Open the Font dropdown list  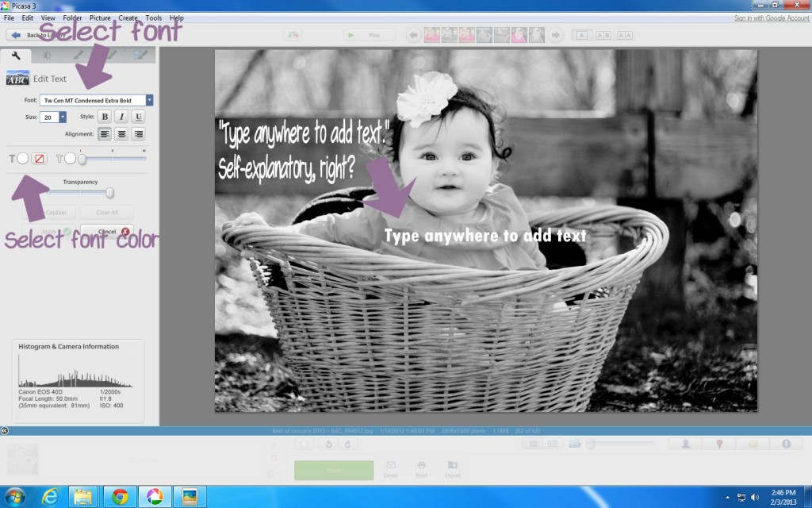(149, 100)
